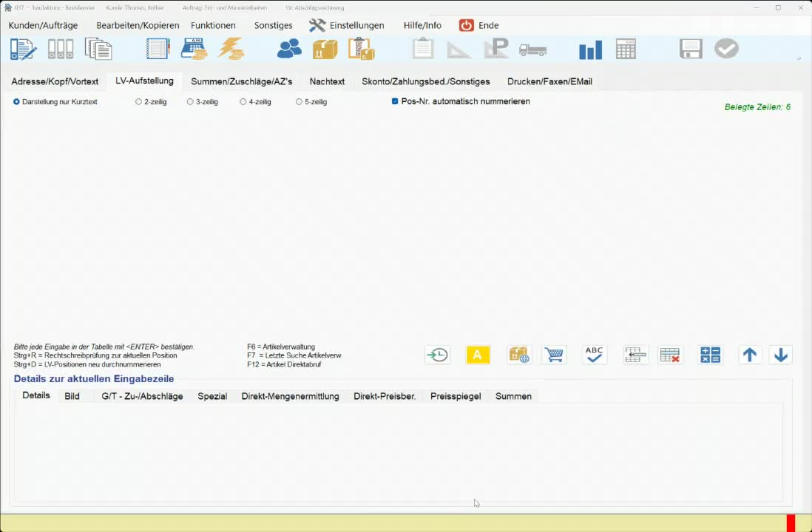Move position up with blue arrow
Screen dimensions: 812x532
749,355
